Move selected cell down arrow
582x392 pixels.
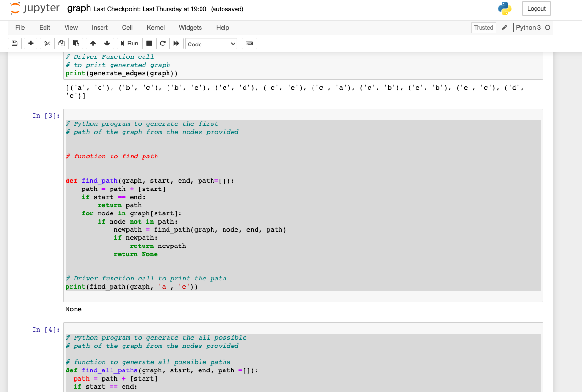107,44
